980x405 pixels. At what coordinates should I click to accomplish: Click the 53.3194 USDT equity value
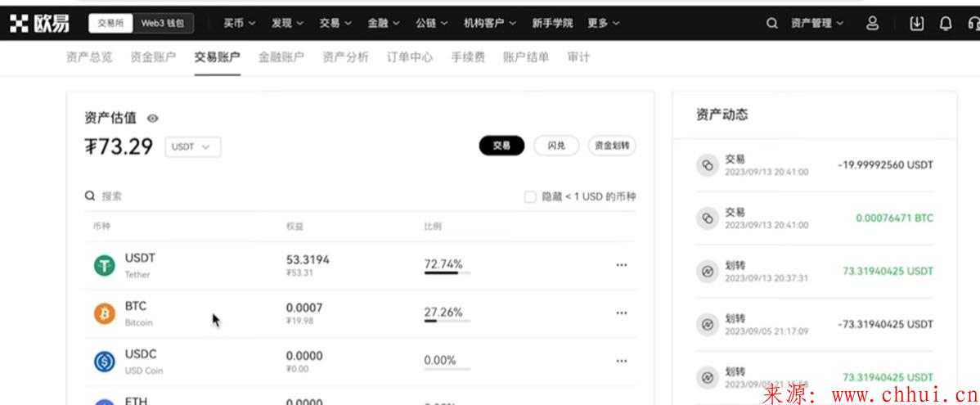(x=308, y=259)
